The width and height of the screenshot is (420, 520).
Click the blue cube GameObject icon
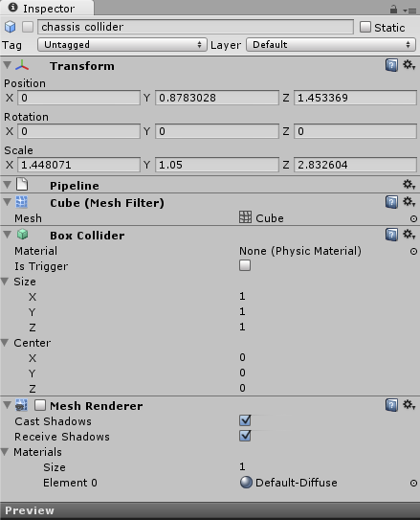click(11, 27)
